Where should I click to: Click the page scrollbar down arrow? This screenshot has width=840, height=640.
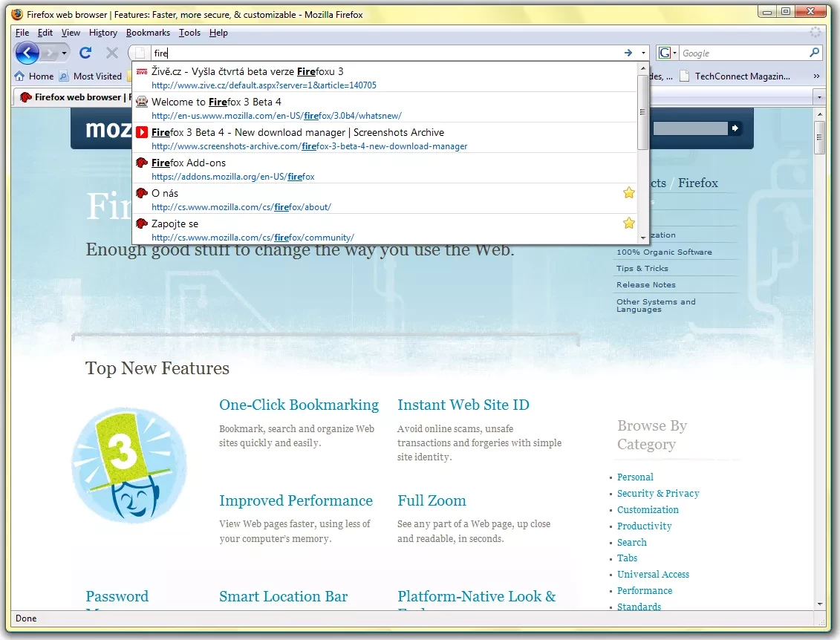click(820, 604)
